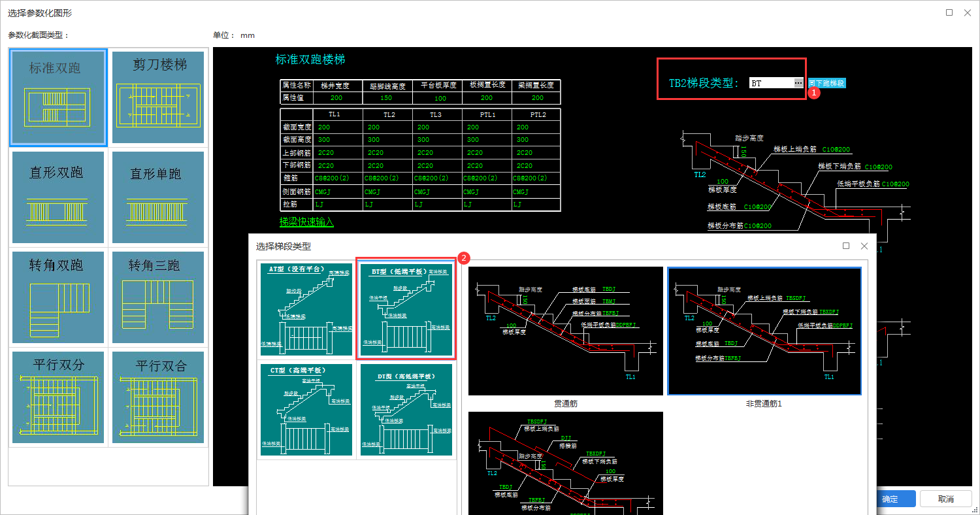Choose CT型（高端平板）stair segment type
The image size is (980, 515).
306,410
